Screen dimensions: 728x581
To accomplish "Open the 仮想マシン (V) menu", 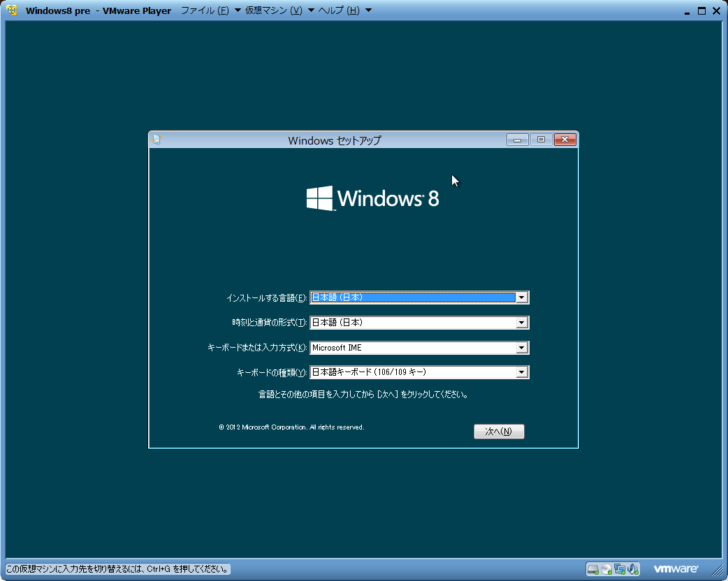I will click(273, 10).
